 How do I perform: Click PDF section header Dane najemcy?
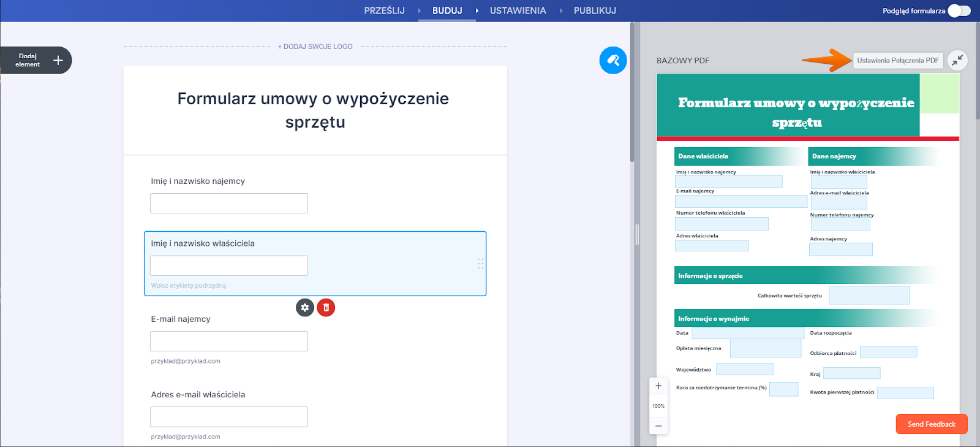pos(873,156)
